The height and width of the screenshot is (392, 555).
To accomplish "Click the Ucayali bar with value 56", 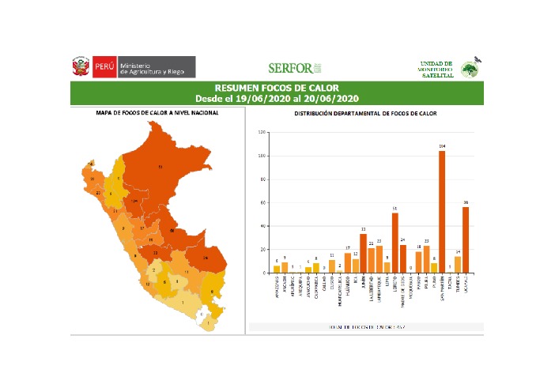I will [466, 239].
